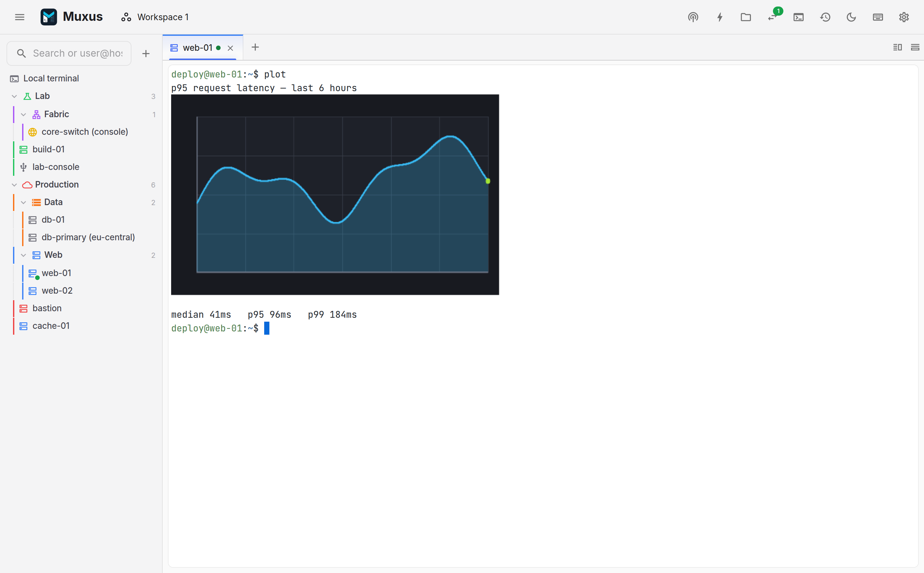Click the core-switch globe icon
The height and width of the screenshot is (573, 924).
click(33, 132)
